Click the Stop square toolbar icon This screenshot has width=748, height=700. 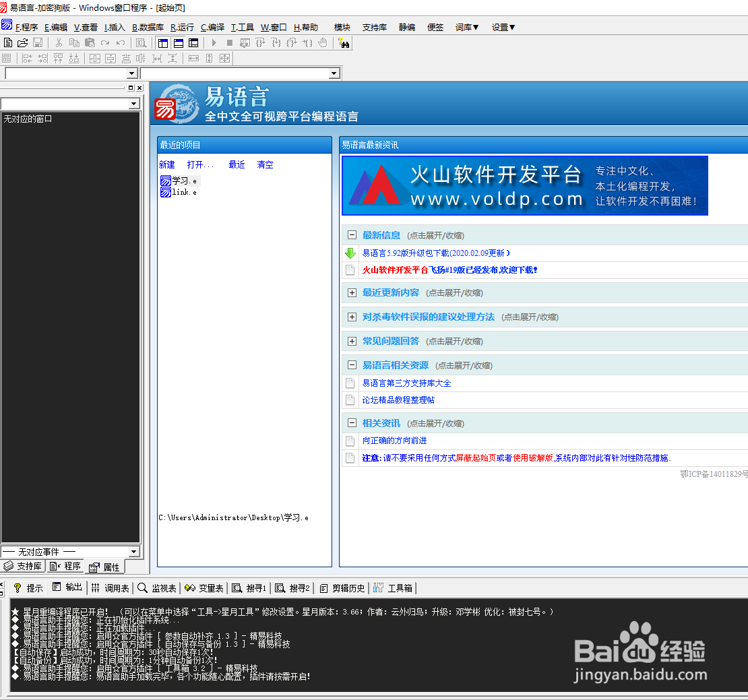(x=230, y=43)
